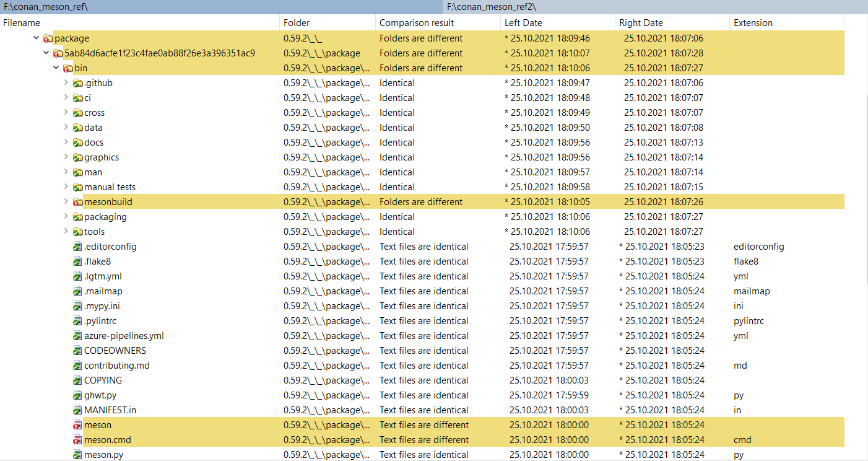Collapse the package tree node
Viewport: 868px width, 461px height.
pyautogui.click(x=36, y=38)
